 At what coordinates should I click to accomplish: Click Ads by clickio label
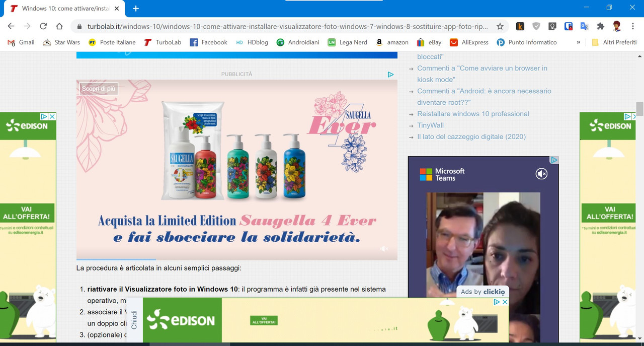pos(483,292)
